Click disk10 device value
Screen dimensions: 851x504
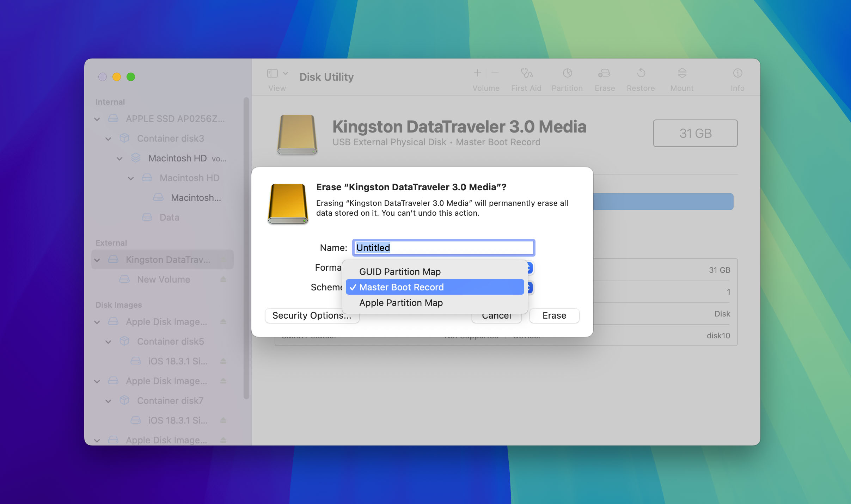coord(718,336)
